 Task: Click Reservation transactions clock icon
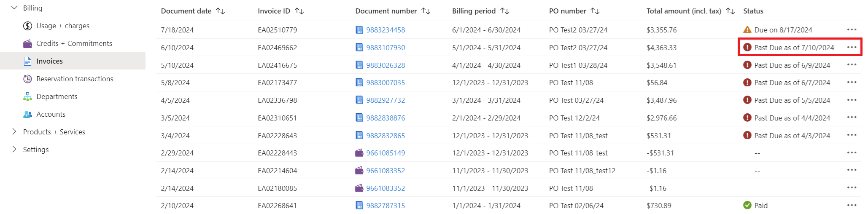pyautogui.click(x=27, y=79)
